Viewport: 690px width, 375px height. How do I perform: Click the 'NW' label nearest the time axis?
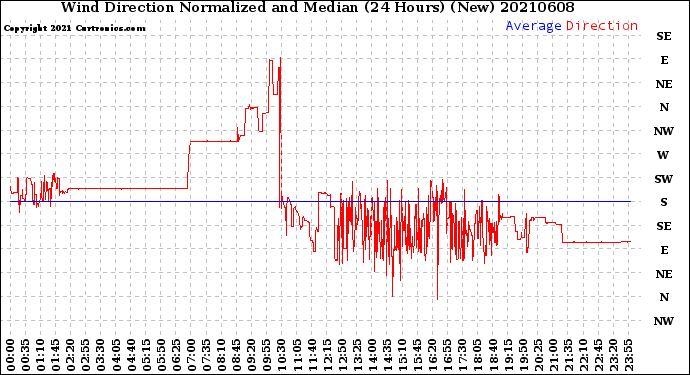pyautogui.click(x=664, y=321)
